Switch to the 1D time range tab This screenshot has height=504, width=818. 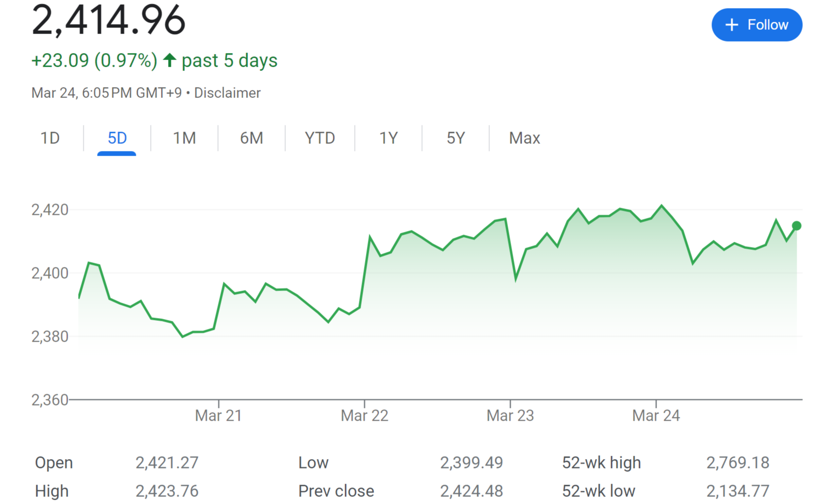pyautogui.click(x=50, y=138)
